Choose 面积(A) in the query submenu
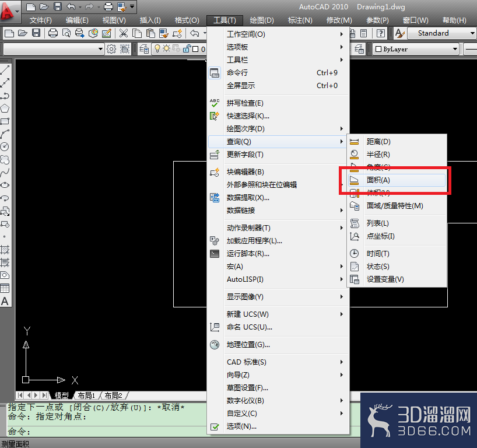Viewport: 477px width, 448px height. coord(397,180)
